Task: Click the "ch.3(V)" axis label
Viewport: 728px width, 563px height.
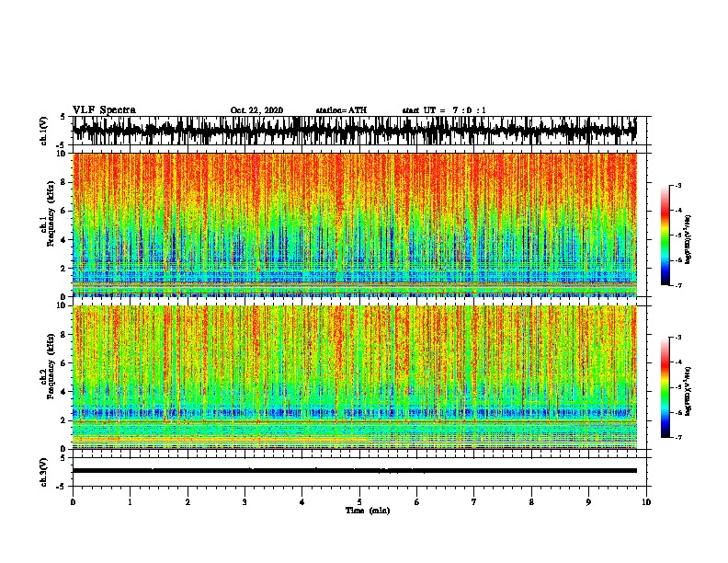Action: click(44, 472)
